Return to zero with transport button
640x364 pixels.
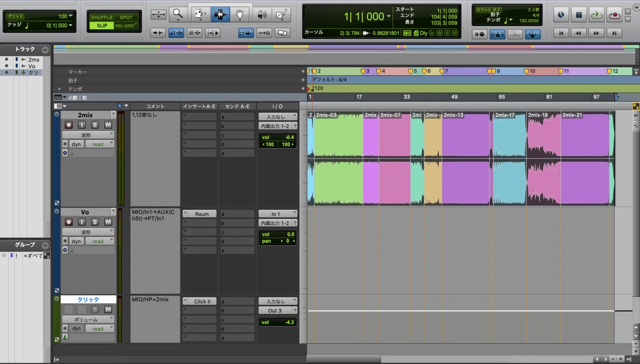pyautogui.click(x=561, y=33)
